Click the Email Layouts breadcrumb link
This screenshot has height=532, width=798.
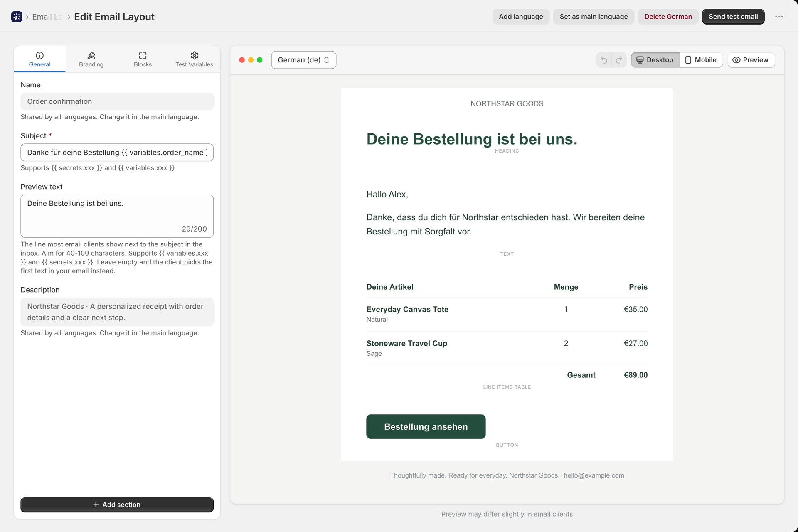click(x=47, y=17)
